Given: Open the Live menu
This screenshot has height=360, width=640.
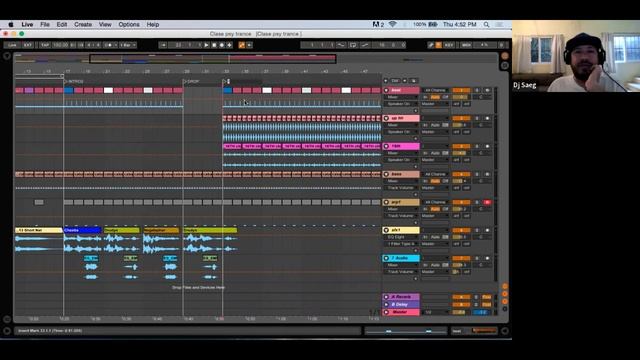Looking at the screenshot, I should [27, 24].
